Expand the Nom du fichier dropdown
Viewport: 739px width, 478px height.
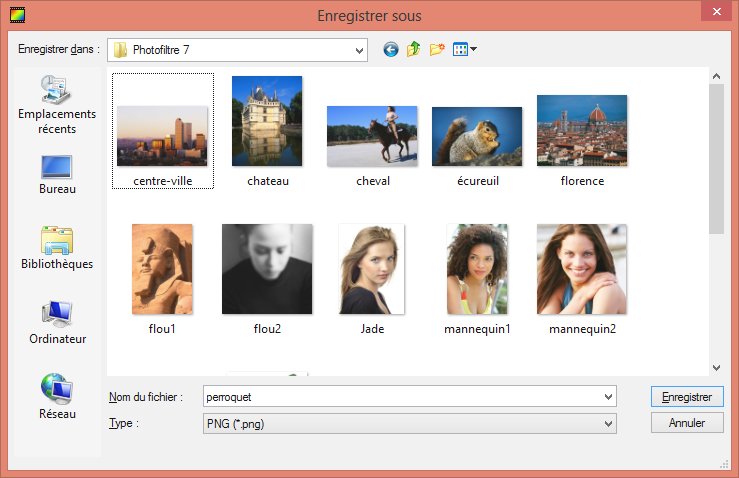[608, 397]
